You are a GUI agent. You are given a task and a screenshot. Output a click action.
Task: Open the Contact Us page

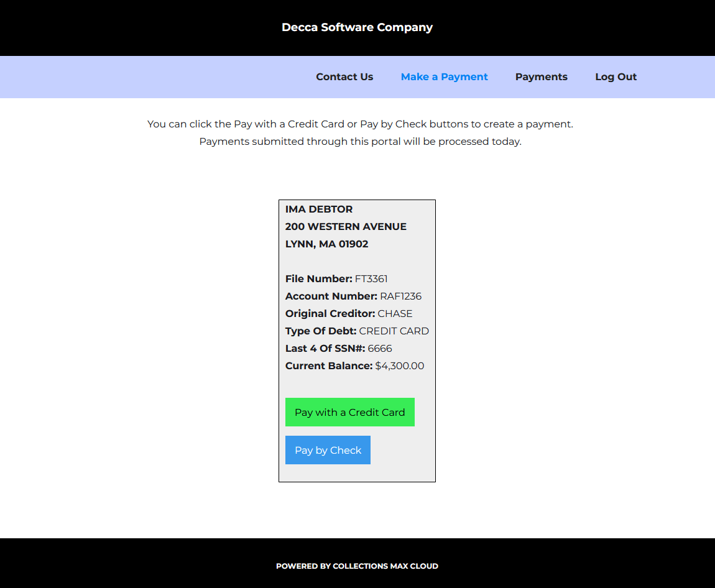[344, 76]
